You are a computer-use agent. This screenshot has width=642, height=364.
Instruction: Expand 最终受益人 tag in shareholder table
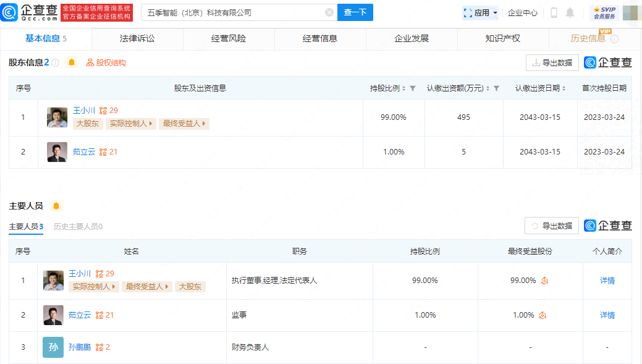point(184,124)
